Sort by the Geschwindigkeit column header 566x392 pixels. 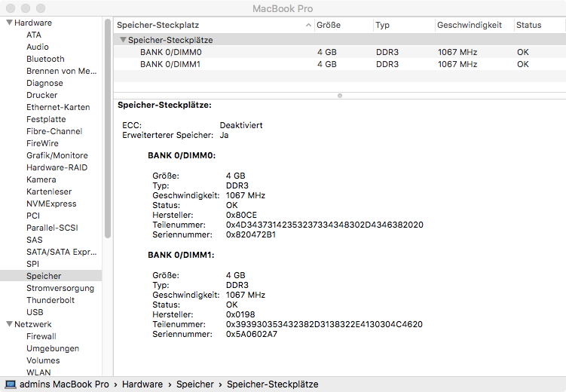click(x=475, y=25)
